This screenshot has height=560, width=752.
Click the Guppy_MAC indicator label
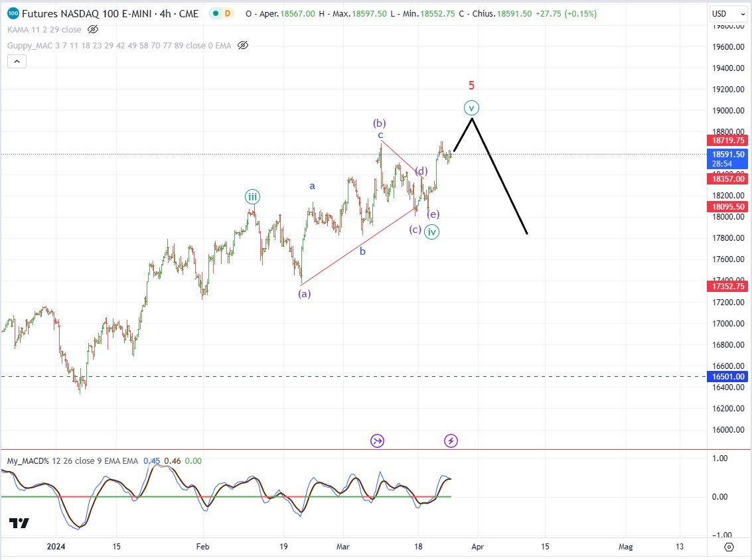[119, 46]
